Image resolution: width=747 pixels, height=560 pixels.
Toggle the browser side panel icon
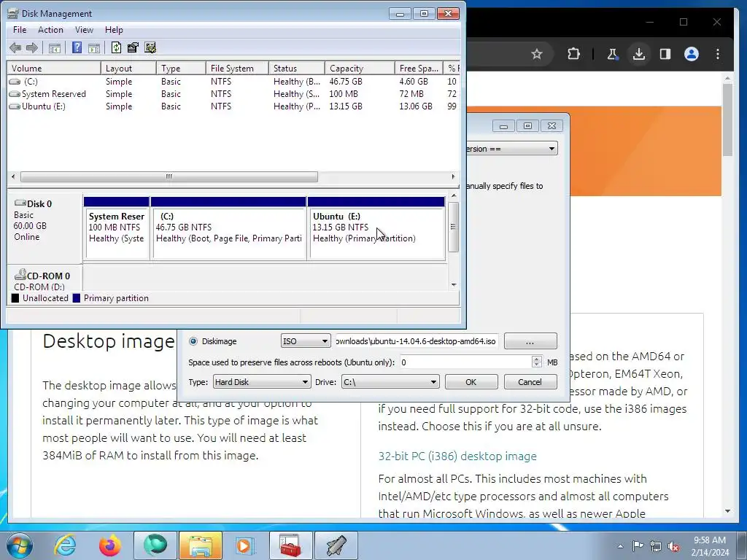click(x=665, y=54)
